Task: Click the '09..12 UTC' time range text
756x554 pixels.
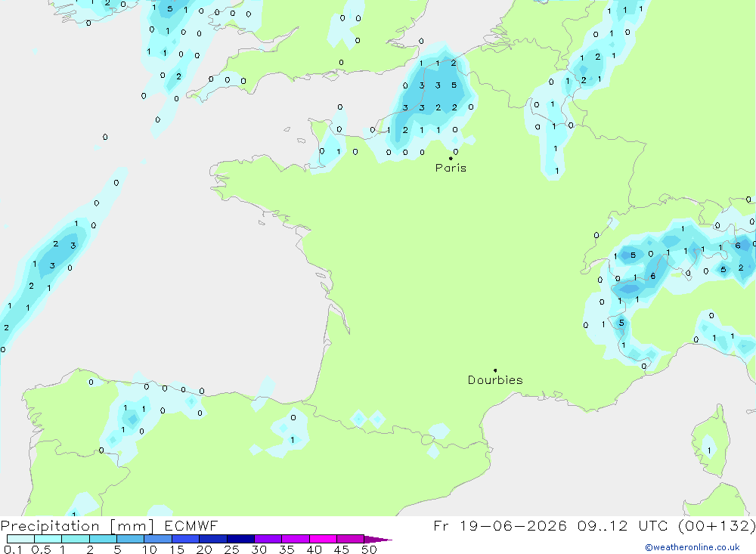Action: [x=623, y=525]
